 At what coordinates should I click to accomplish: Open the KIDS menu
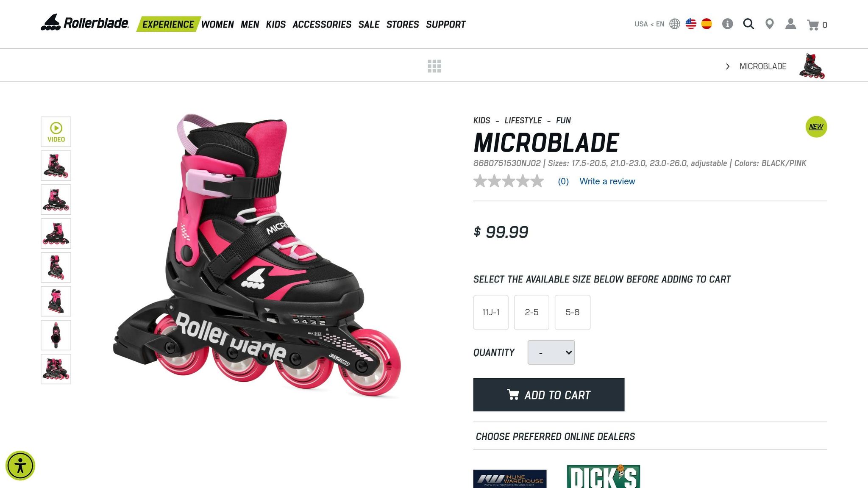pos(276,24)
